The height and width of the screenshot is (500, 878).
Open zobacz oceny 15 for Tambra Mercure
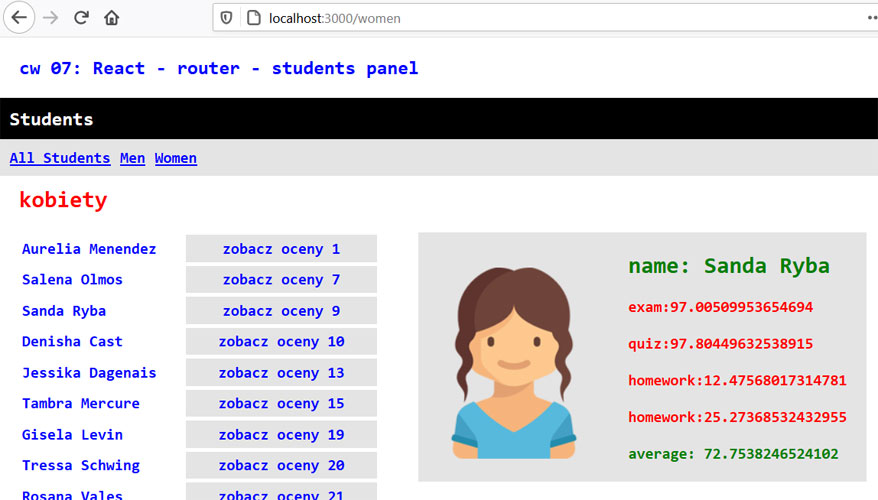(x=281, y=404)
